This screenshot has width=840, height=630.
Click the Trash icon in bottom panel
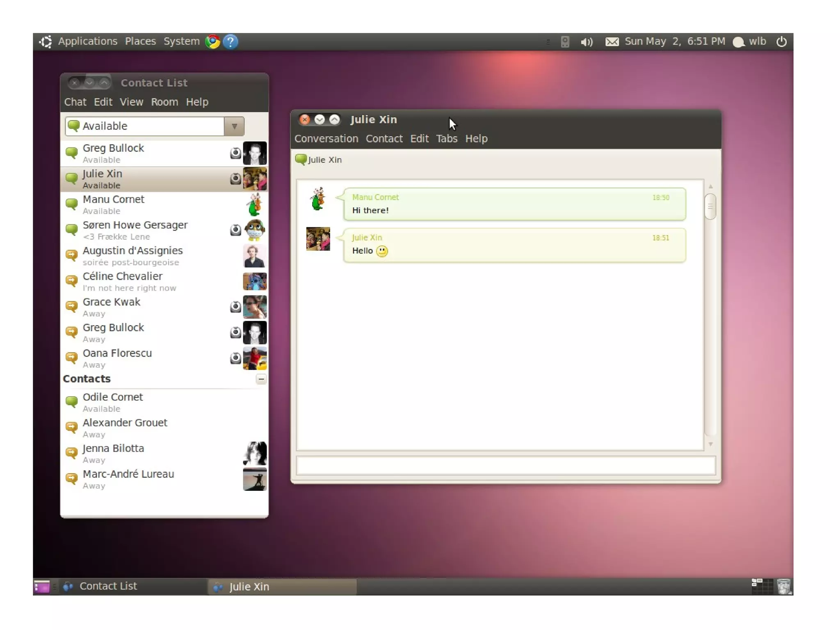[784, 586]
